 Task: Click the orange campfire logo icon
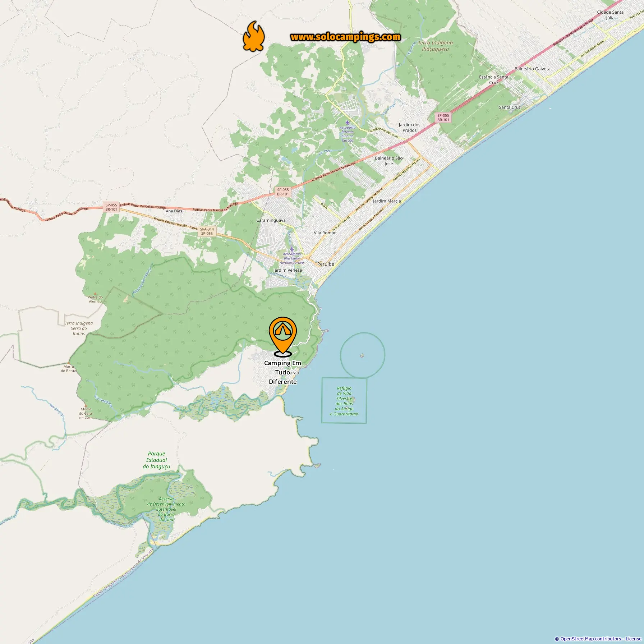(x=254, y=36)
